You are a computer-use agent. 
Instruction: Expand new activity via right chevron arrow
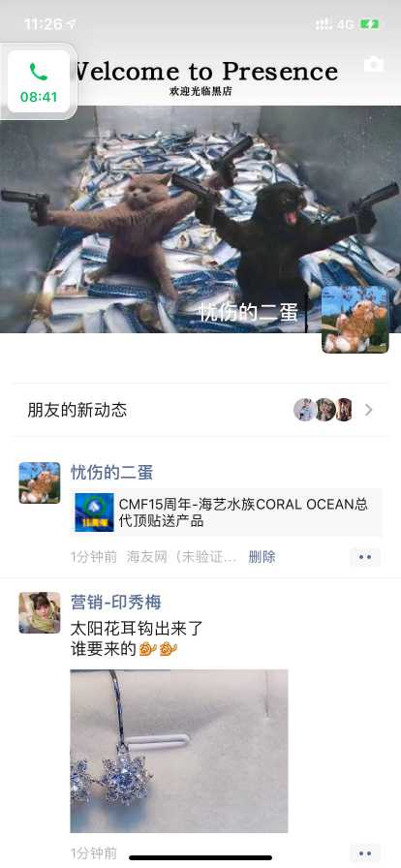(x=369, y=410)
